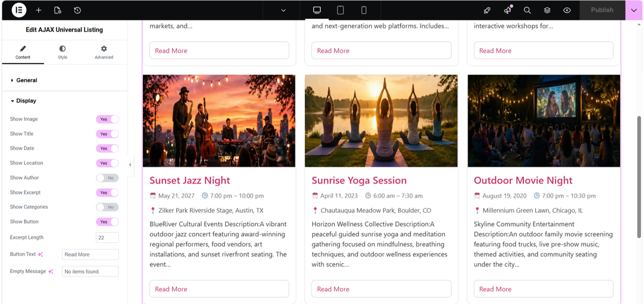Open the Publish options dropdown arrow
The image size is (644, 304).
(634, 10)
